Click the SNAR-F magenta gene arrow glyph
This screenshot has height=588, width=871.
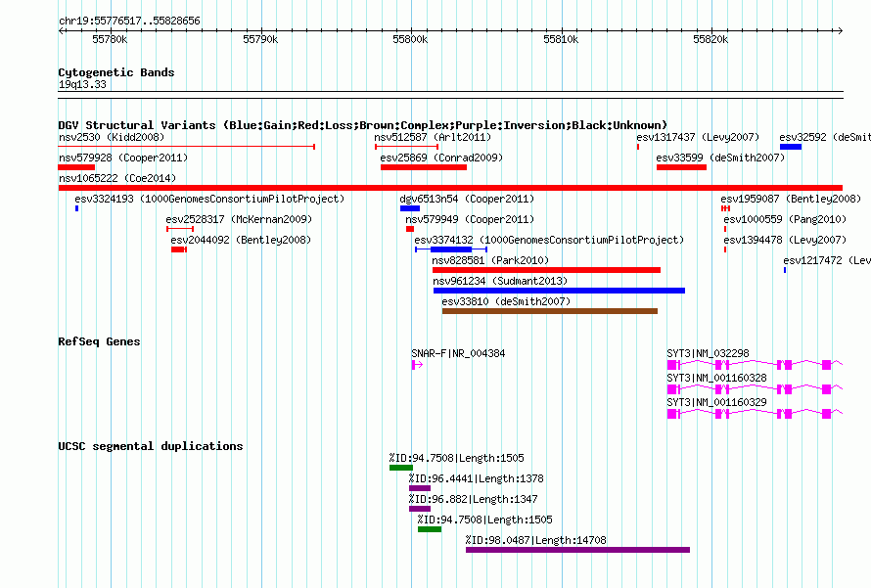[x=417, y=365]
